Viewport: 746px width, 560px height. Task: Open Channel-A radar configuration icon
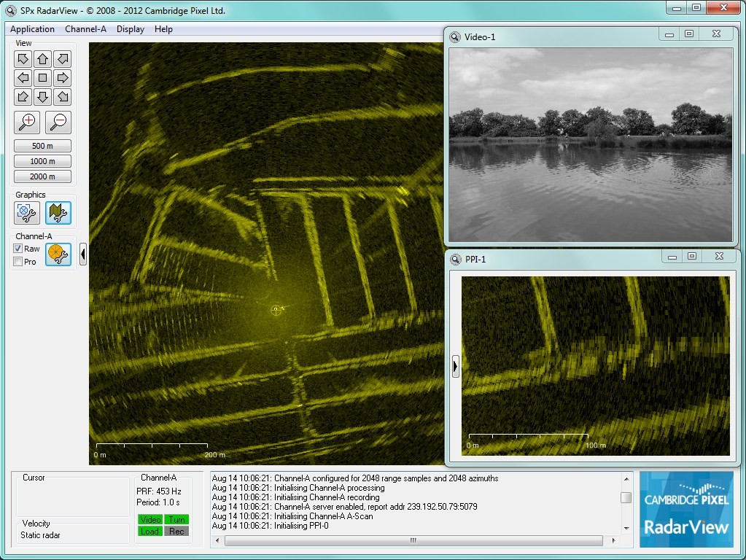(x=58, y=254)
